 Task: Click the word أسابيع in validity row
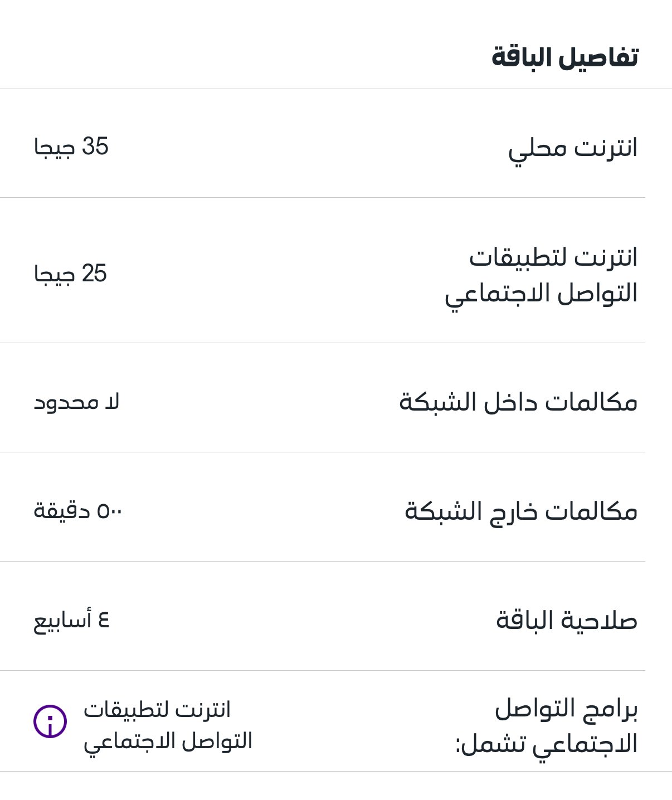click(x=62, y=622)
